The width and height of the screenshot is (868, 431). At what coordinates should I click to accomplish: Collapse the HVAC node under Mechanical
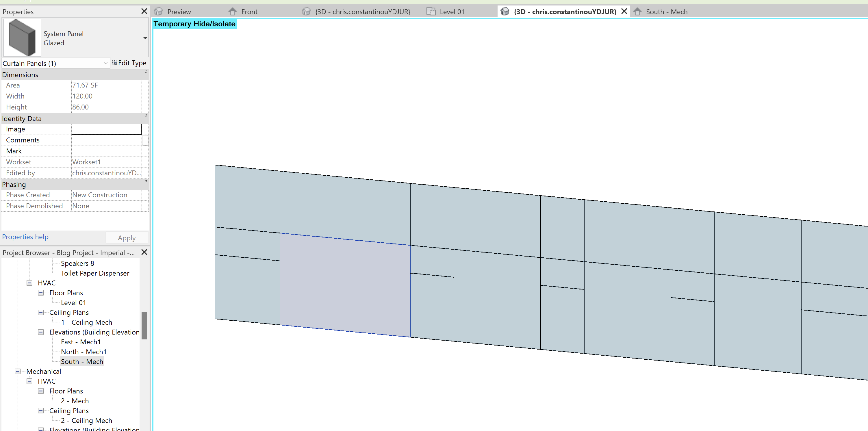[29, 381]
